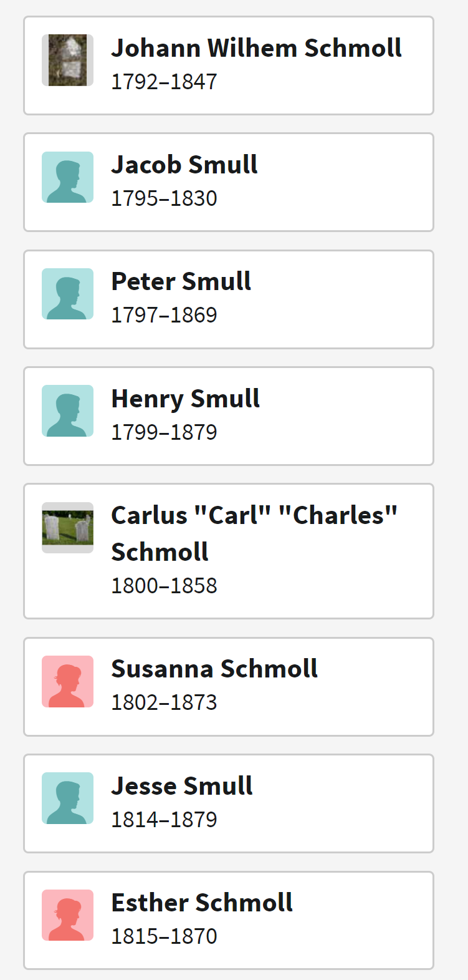Screen dimensions: 468x980
Task: Open Carlus "Carl" "Charles" Schmoll's name link
Action: coord(254,516)
